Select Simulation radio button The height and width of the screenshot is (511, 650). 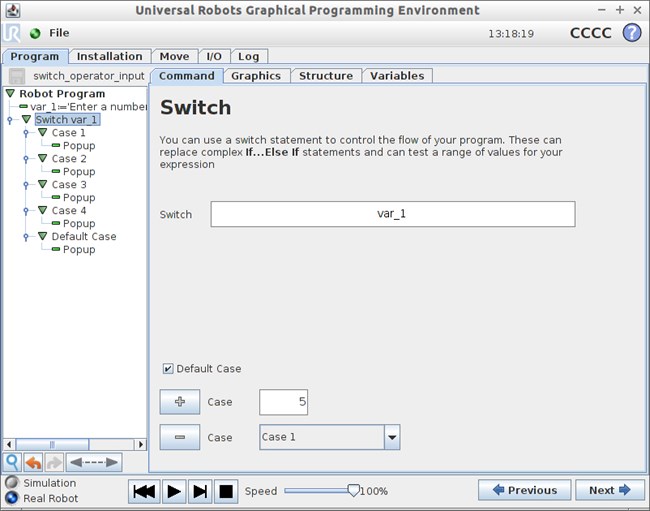[12, 482]
